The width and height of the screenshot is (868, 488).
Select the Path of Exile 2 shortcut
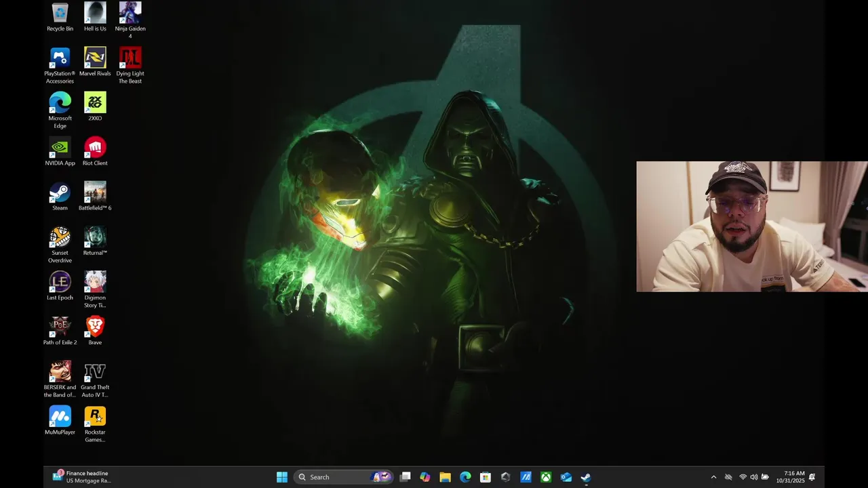click(x=60, y=330)
